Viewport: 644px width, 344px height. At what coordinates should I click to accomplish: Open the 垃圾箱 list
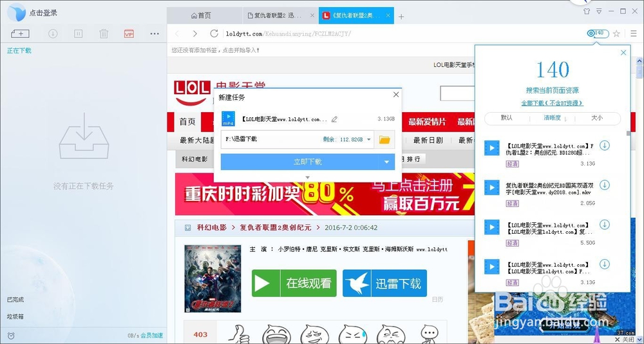tap(15, 316)
